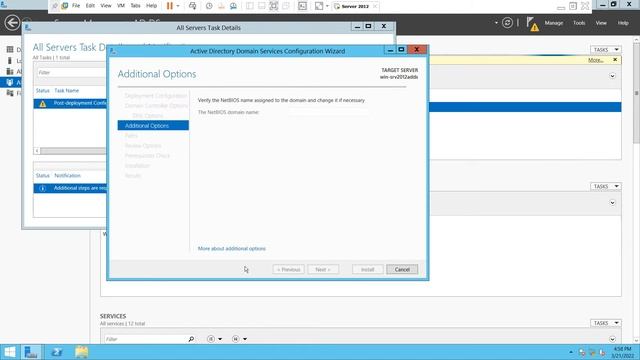This screenshot has width=640, height=360.
Task: Select AD DS icon in sidebar
Action: [10, 82]
